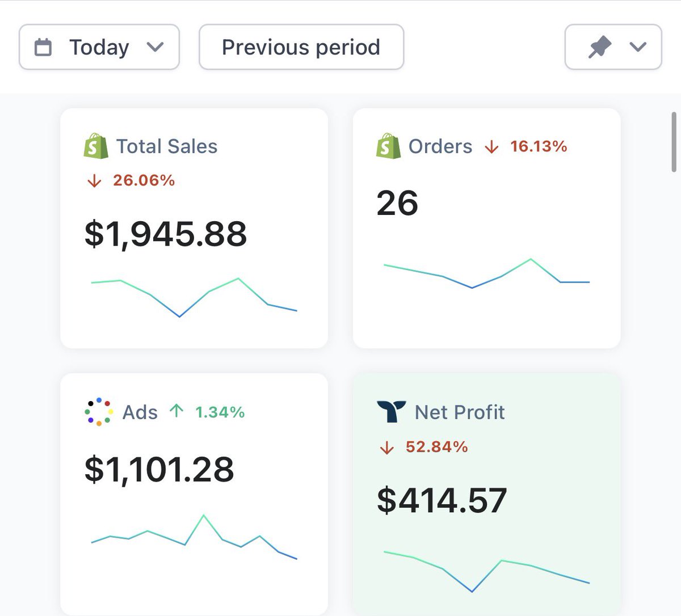
Task: Click the $414.57 net profit value
Action: tap(442, 500)
